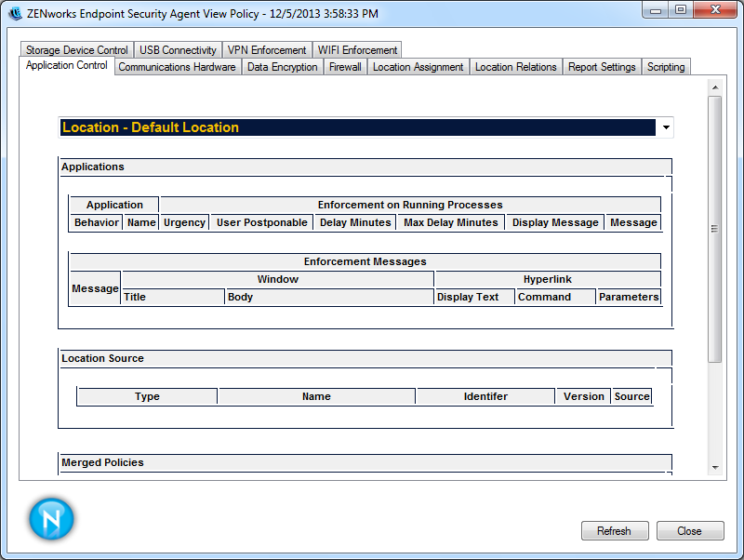Open the VPN Enforcement tab
The width and height of the screenshot is (744, 560).
click(267, 50)
